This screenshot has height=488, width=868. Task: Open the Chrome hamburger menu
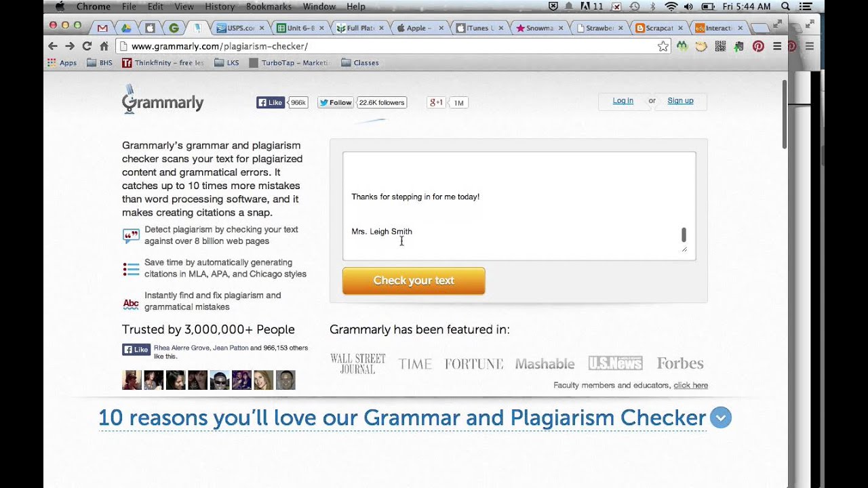pyautogui.click(x=777, y=46)
